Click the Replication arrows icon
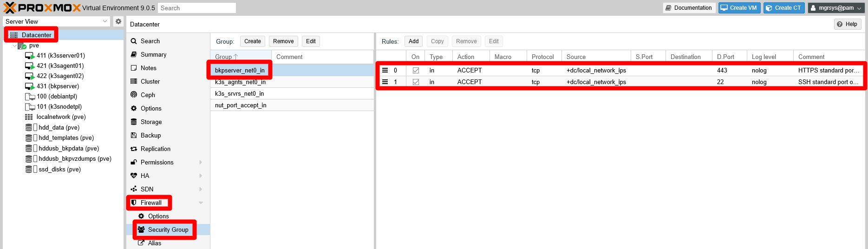This screenshot has height=249, width=868. pos(134,149)
